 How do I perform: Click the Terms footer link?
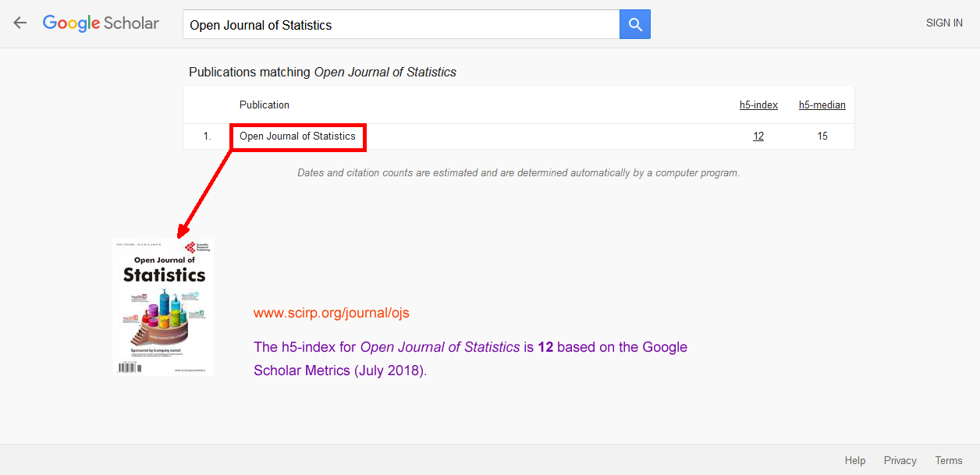[x=949, y=461]
